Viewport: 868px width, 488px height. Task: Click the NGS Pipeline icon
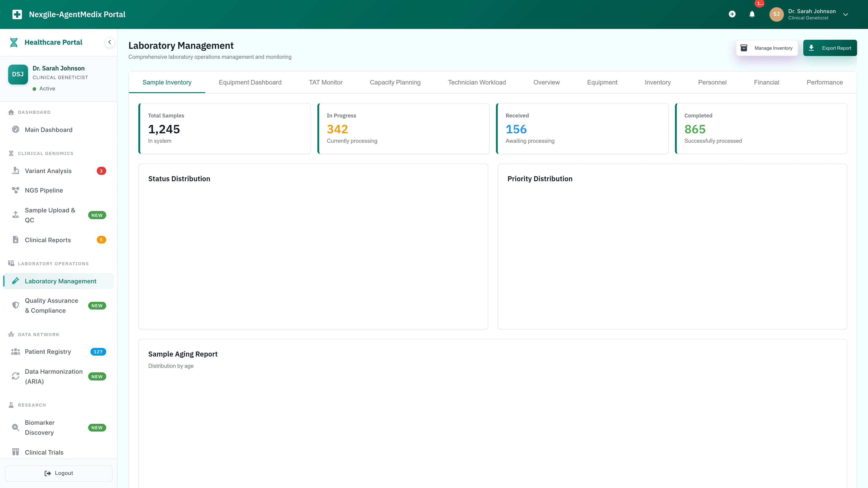coord(16,190)
